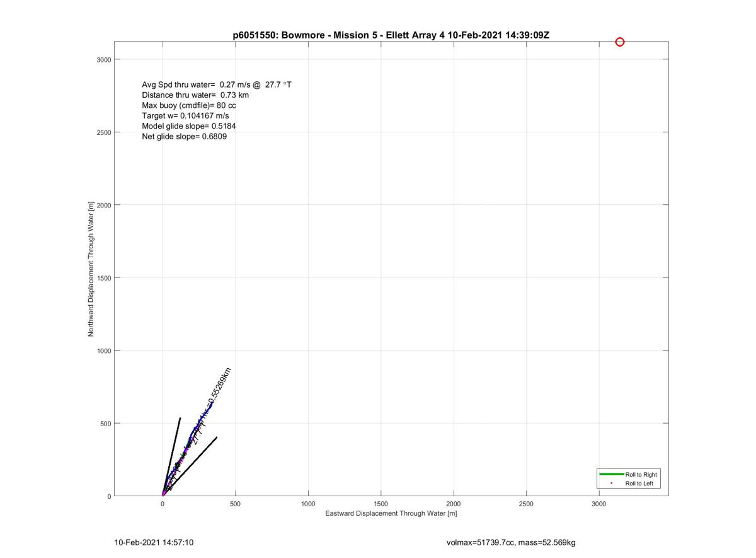Select 'Net glide slope= 0.6809' text
This screenshot has height=558, width=756.
[x=185, y=136]
